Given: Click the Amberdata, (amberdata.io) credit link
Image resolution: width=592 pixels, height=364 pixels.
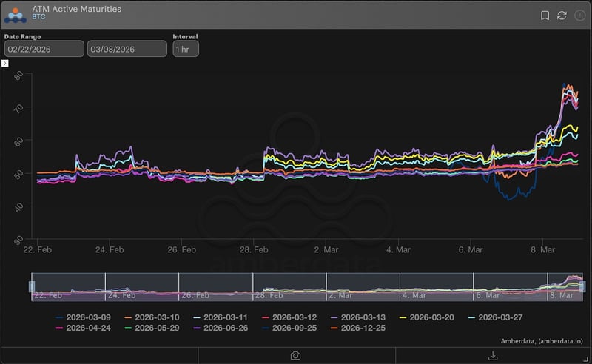Looking at the screenshot, I should 542,341.
